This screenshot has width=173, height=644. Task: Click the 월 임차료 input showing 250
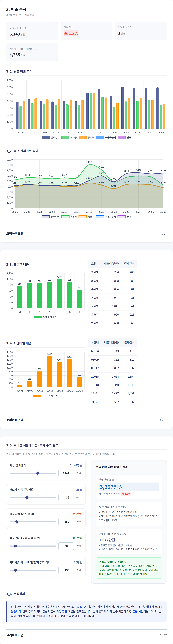point(66,522)
